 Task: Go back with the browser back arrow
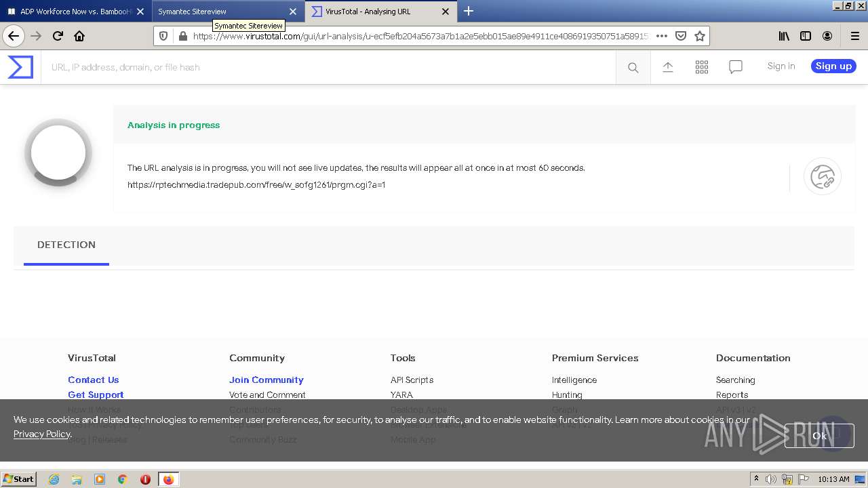pyautogui.click(x=14, y=36)
